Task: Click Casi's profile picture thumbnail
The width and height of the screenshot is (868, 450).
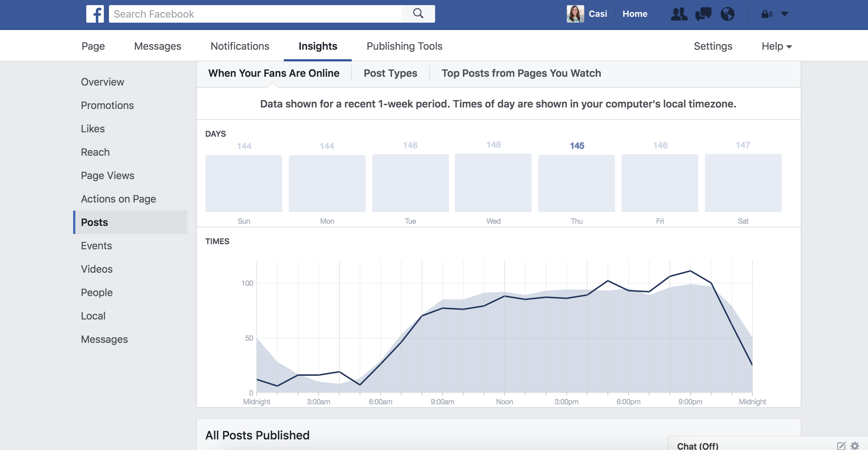Action: coord(575,14)
